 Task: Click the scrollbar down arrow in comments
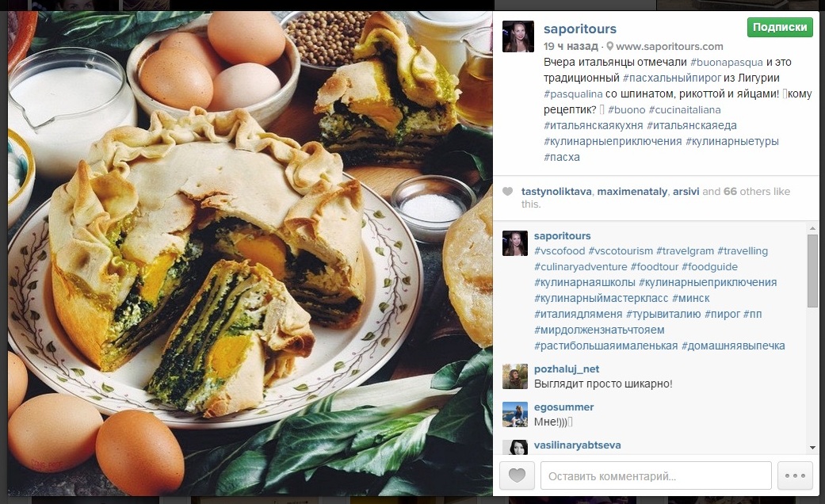tap(812, 448)
